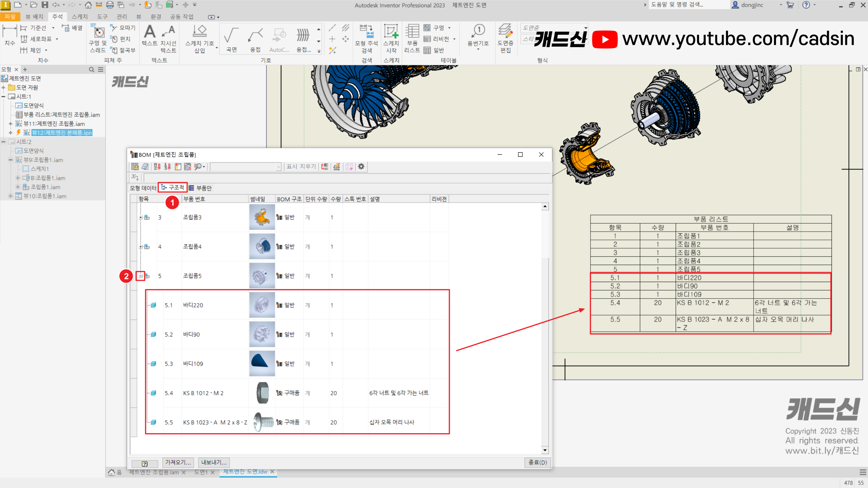
Task: Click the Save icon in quick access toolbar
Action: coord(45,5)
